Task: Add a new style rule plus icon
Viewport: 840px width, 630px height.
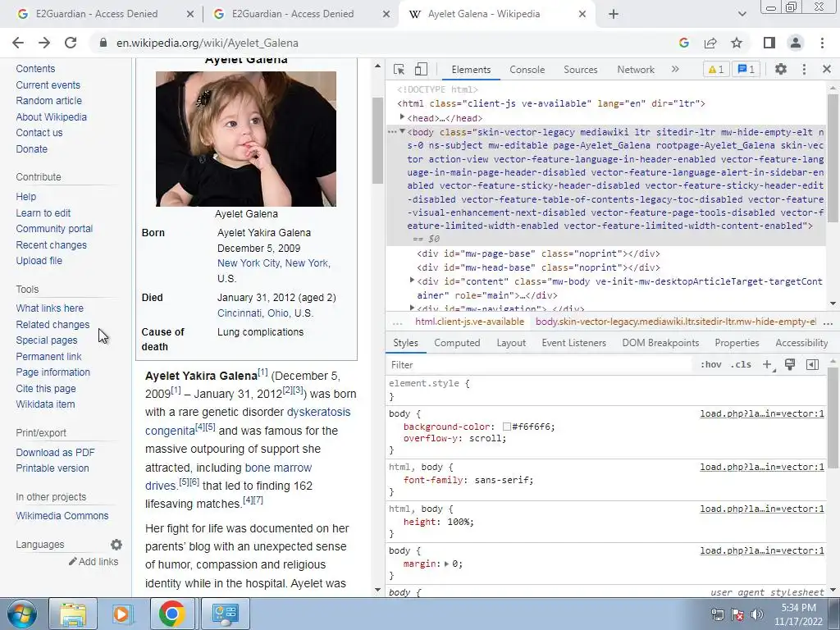Action: (x=768, y=365)
